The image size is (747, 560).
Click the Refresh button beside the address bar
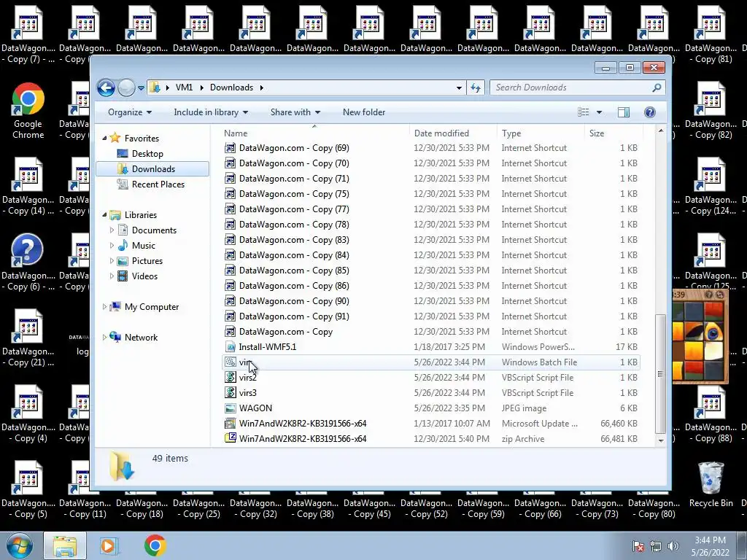[476, 87]
